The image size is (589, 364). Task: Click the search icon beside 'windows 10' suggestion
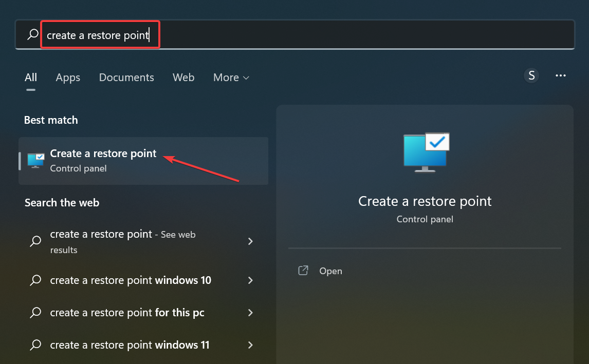tap(35, 280)
